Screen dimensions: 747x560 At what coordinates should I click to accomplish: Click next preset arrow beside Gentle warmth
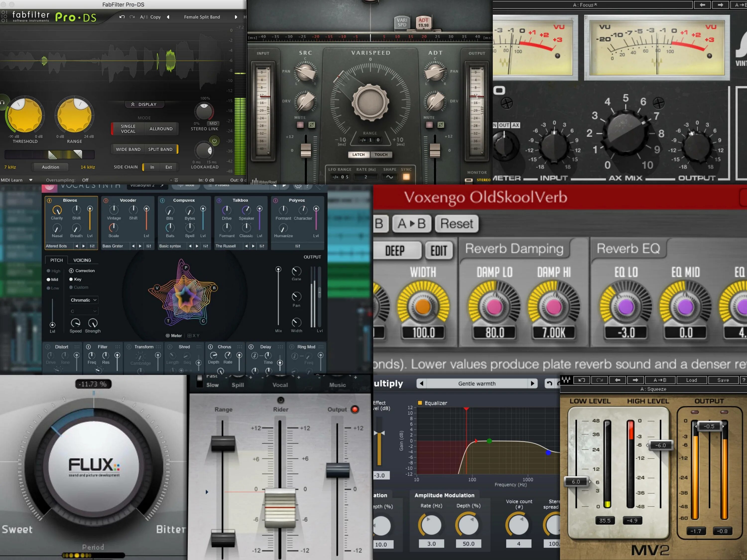532,384
